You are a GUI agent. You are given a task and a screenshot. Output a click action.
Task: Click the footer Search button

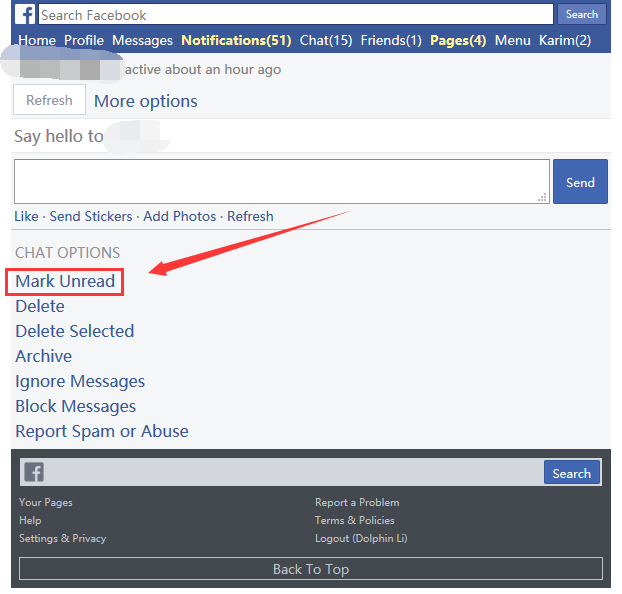pos(572,472)
